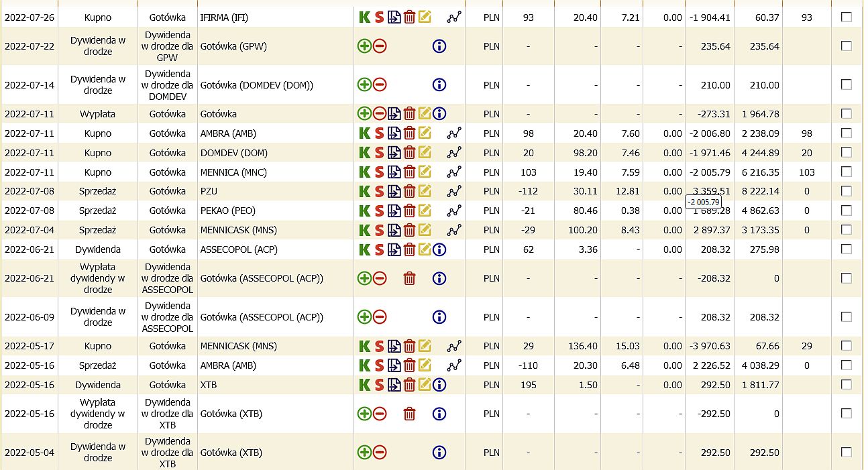Select the checkbox in the Wypłata Gotówka row

(x=847, y=114)
